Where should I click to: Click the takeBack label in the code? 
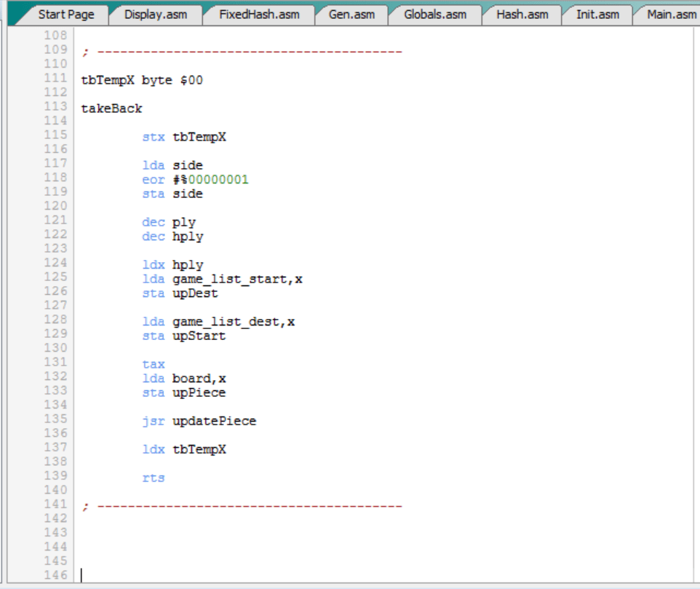click(x=112, y=108)
